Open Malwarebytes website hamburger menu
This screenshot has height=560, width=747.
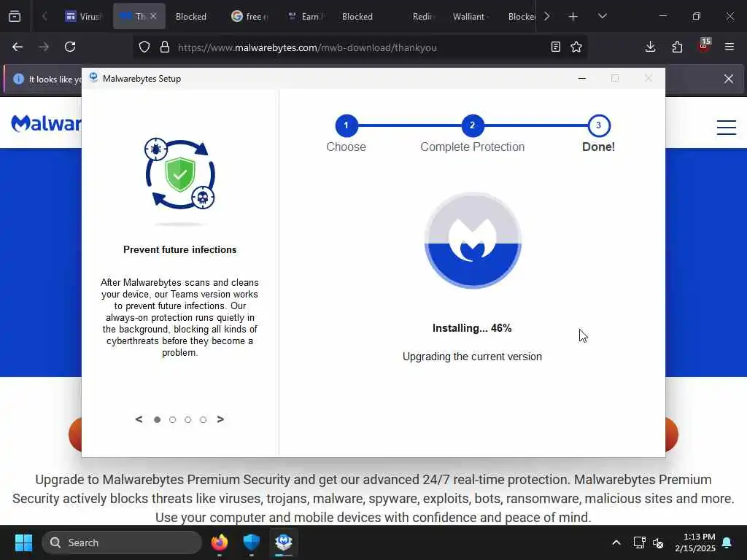[x=727, y=127]
